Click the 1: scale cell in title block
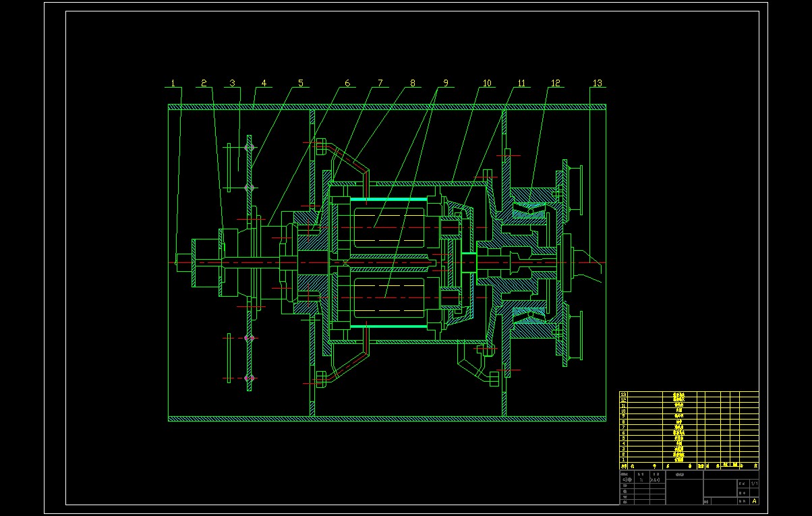812x516 pixels. tap(641, 480)
